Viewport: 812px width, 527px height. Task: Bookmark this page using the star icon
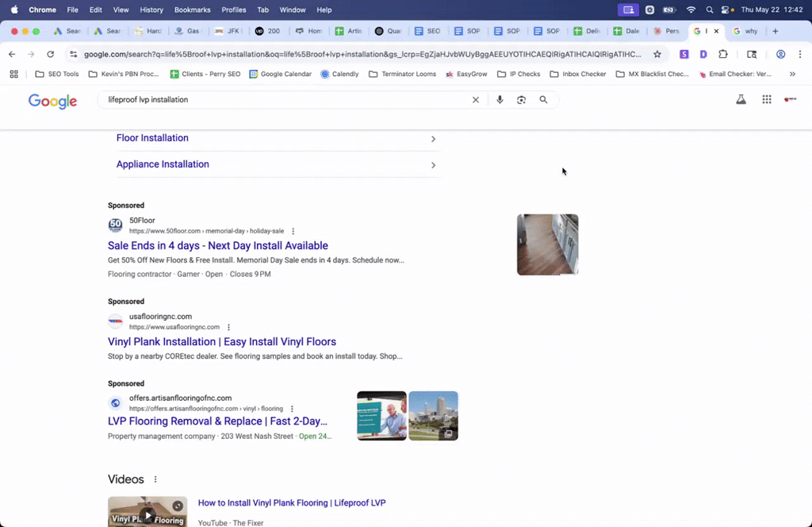click(x=656, y=54)
